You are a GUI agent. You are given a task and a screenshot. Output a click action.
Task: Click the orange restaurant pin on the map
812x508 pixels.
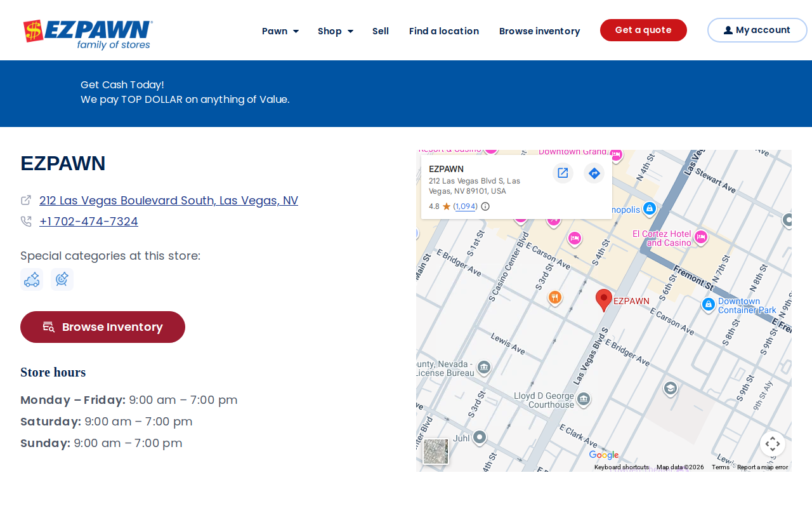(555, 297)
